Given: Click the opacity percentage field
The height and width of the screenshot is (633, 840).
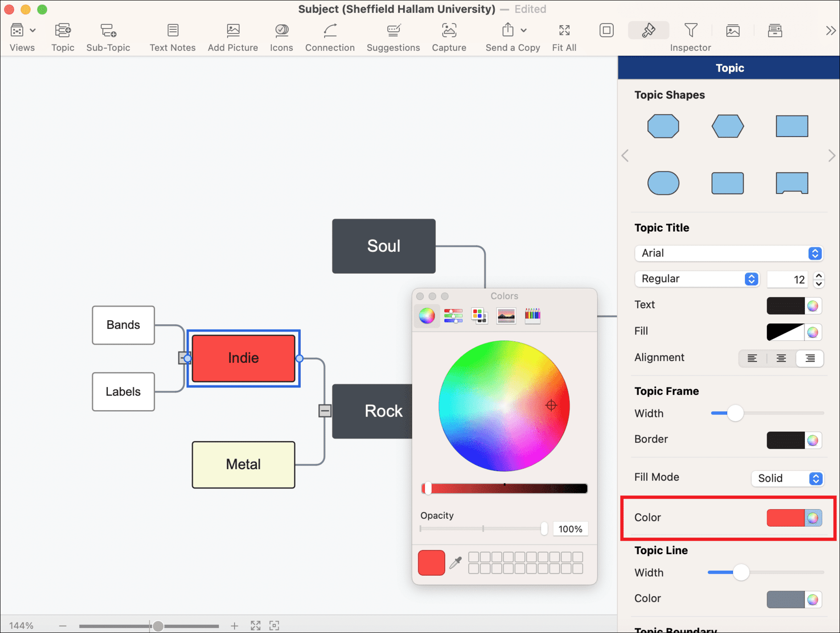Looking at the screenshot, I should pos(570,529).
